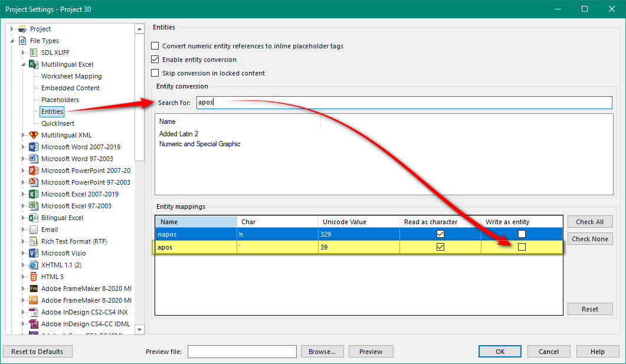The width and height of the screenshot is (626, 364).
Task: Click the Microsoft PowerPoint 97-2003 icon
Action: click(x=34, y=182)
